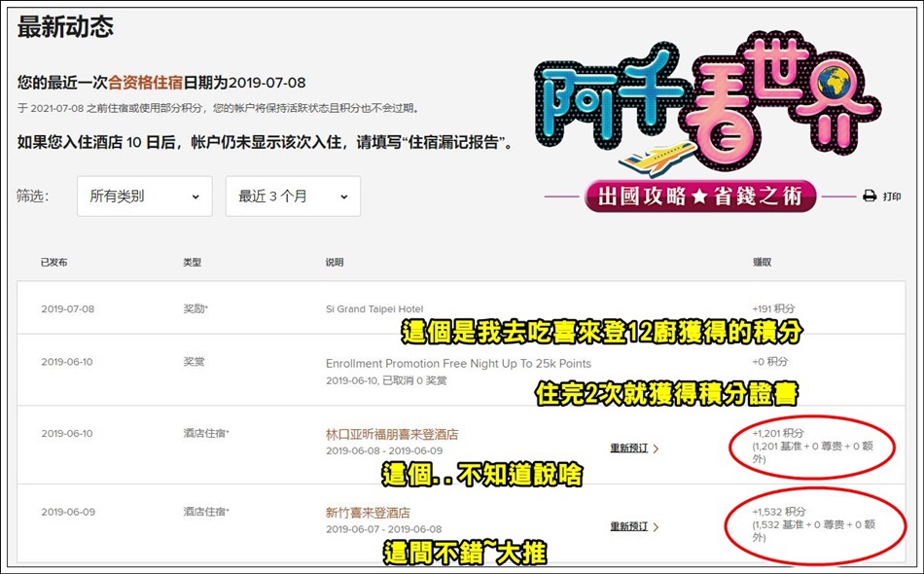Click chevron arrow beside 林口 stay 重新预订
This screenshot has width=924, height=574.
point(656,448)
